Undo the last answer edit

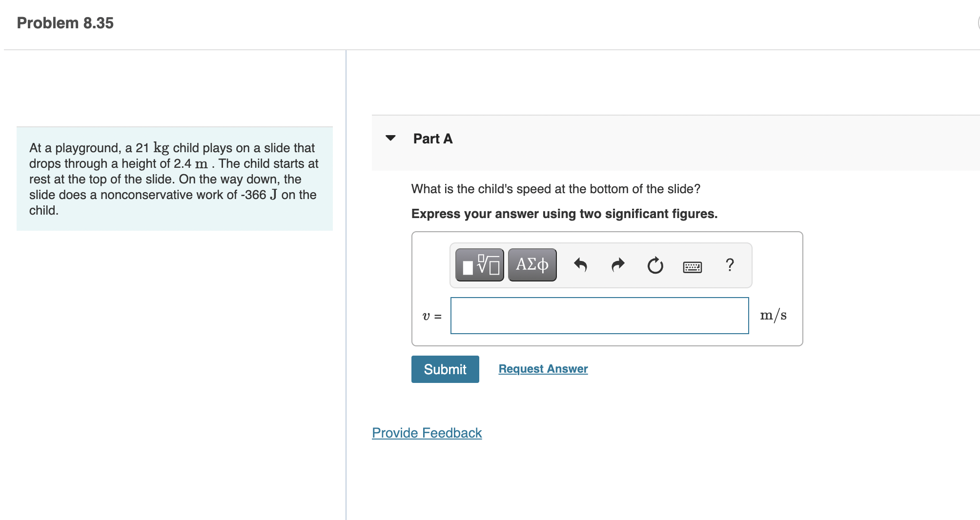point(581,265)
